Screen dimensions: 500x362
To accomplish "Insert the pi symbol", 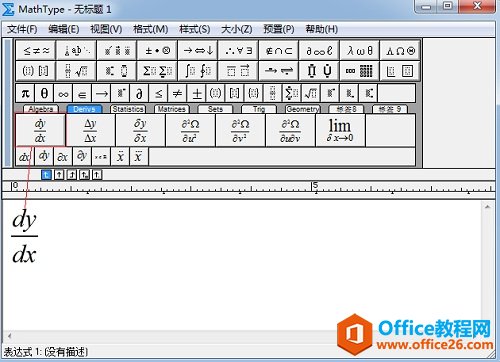I will click(x=25, y=93).
